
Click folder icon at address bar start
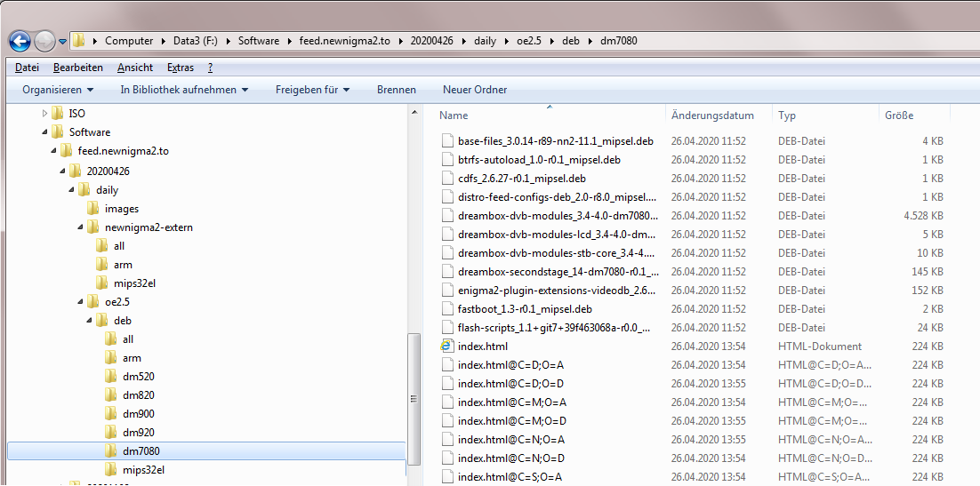[79, 41]
